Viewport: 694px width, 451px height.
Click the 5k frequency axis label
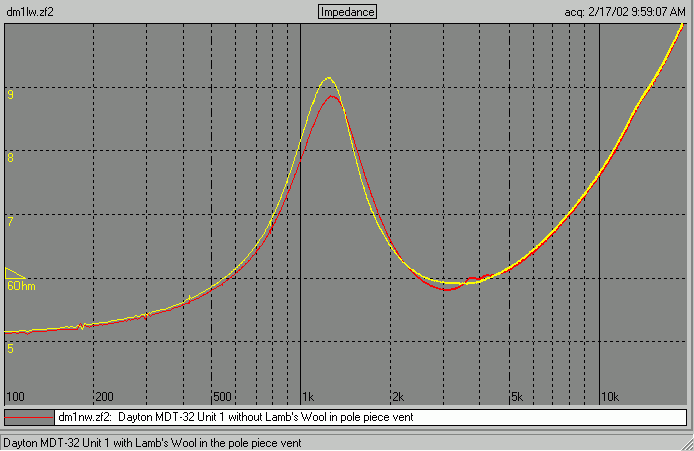point(517,397)
